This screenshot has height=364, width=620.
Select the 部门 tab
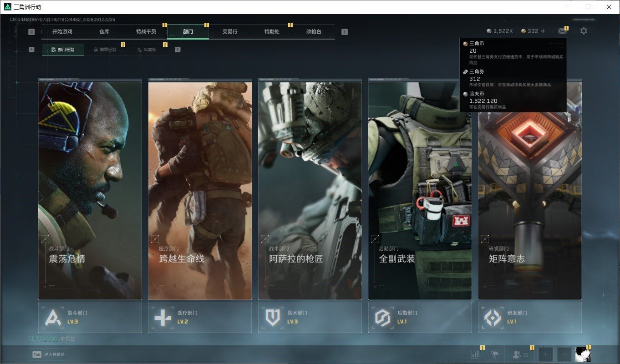point(188,32)
